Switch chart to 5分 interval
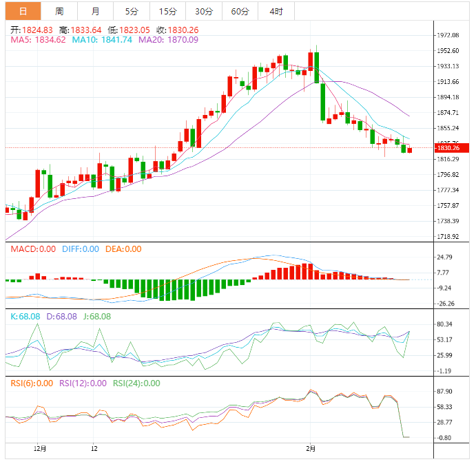Image resolution: width=476 pixels, height=464 pixels. (131, 11)
